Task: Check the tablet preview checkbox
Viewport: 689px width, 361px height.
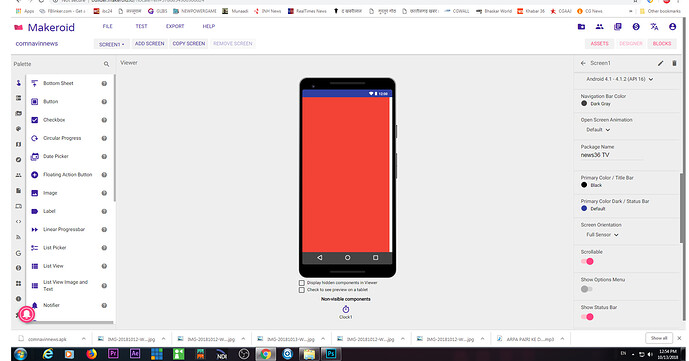Action: tap(302, 290)
